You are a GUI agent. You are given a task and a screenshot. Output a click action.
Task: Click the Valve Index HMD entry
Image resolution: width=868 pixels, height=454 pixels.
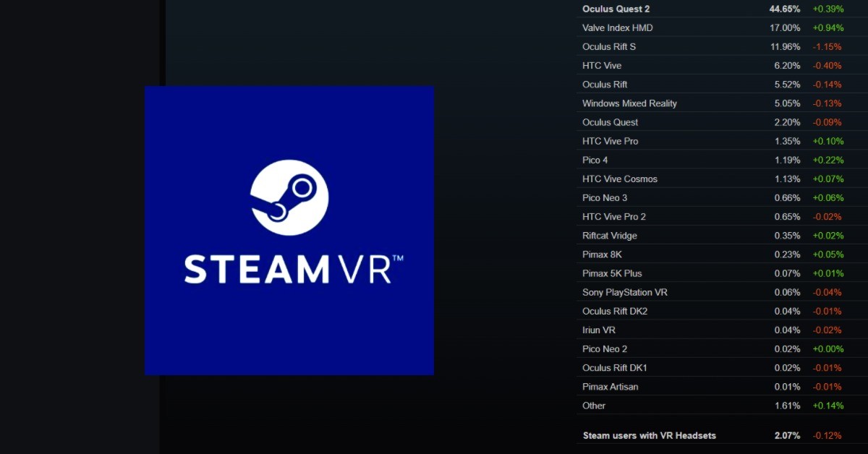coord(617,27)
